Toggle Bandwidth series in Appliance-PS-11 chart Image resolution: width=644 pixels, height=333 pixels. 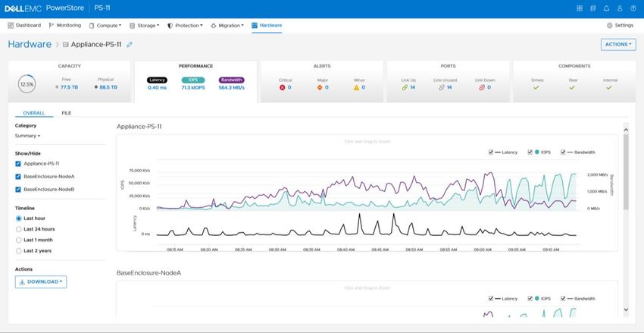[x=563, y=152]
